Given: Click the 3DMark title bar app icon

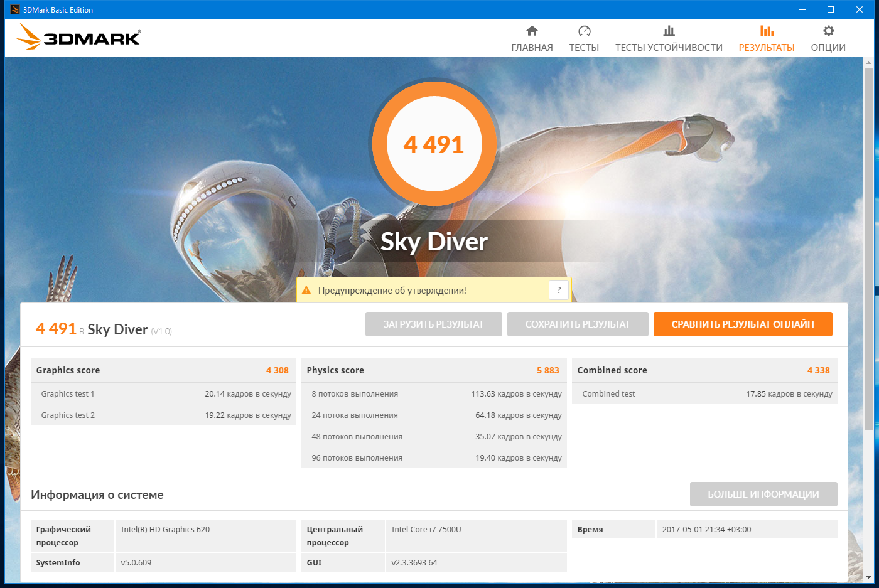Looking at the screenshot, I should tap(14, 9).
